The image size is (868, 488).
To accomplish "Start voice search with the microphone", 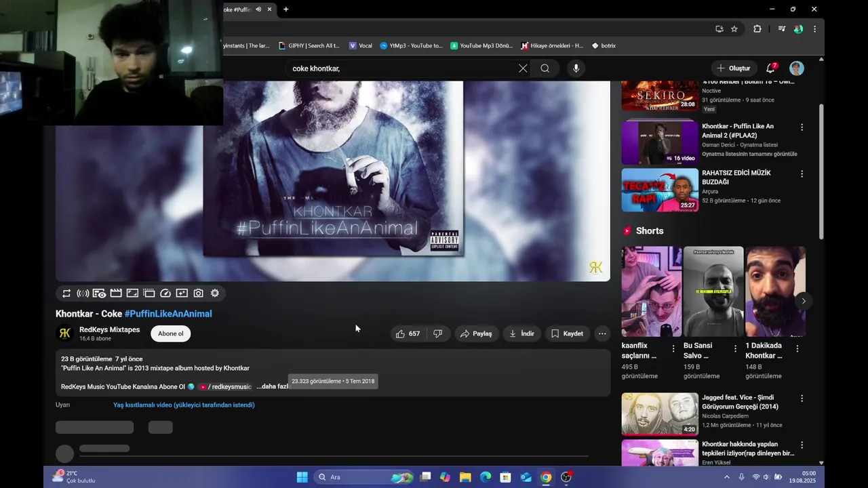I will click(576, 68).
